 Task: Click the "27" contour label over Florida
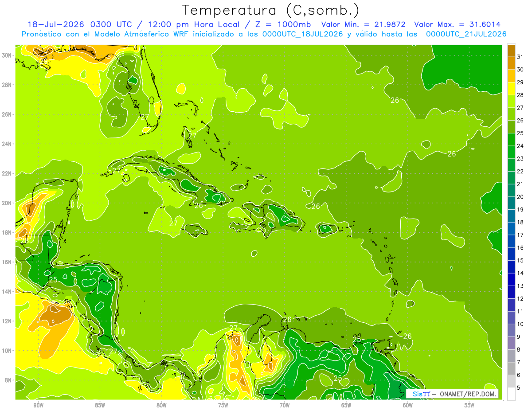tap(145, 117)
